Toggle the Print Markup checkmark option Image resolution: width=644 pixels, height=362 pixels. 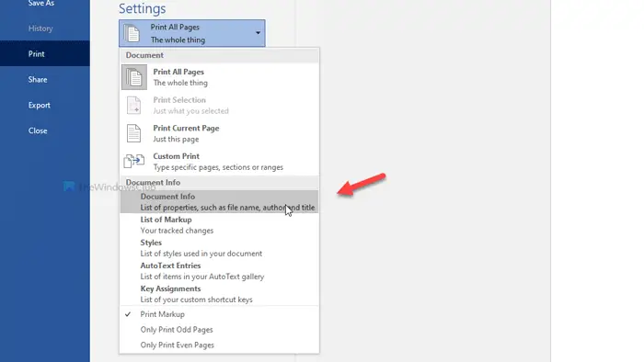[219, 314]
